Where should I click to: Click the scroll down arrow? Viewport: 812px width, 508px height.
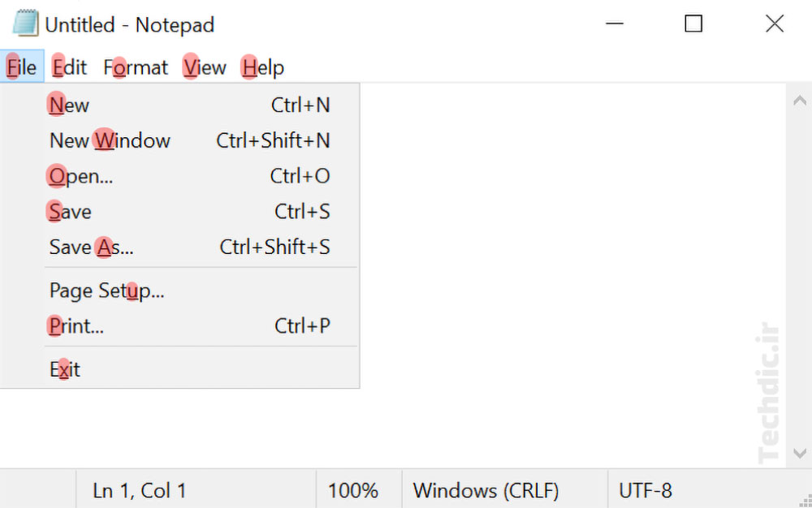click(x=799, y=452)
